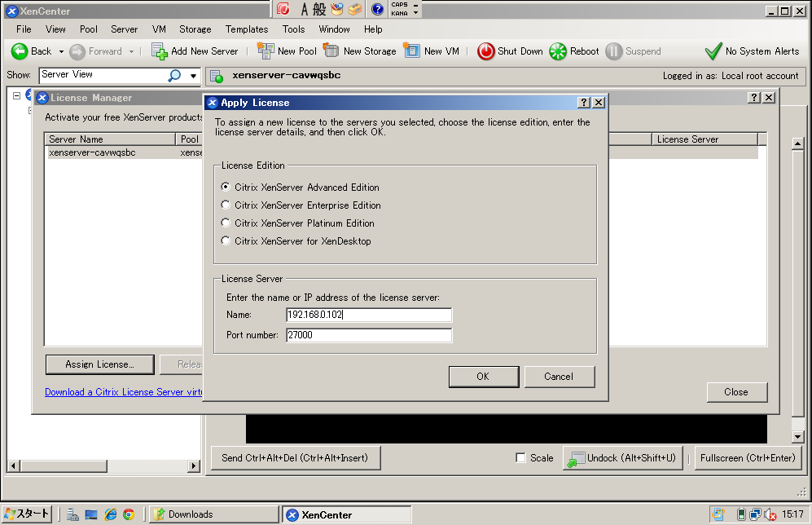Select Citrix XenServer Advanced Edition
This screenshot has height=525, width=812.
226,187
